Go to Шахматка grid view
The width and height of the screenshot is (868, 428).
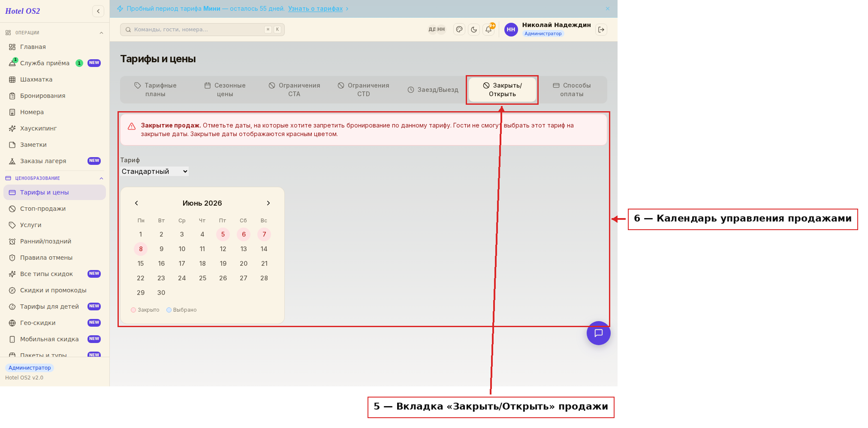[54, 79]
